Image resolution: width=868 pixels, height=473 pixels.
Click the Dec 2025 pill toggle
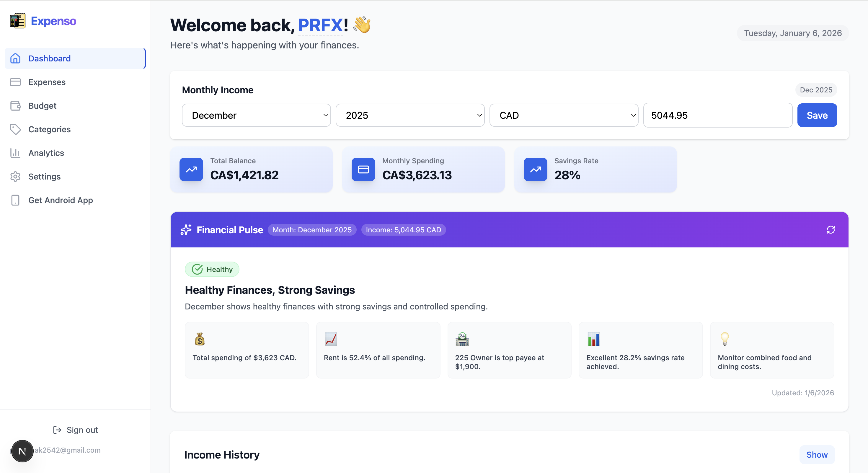816,90
